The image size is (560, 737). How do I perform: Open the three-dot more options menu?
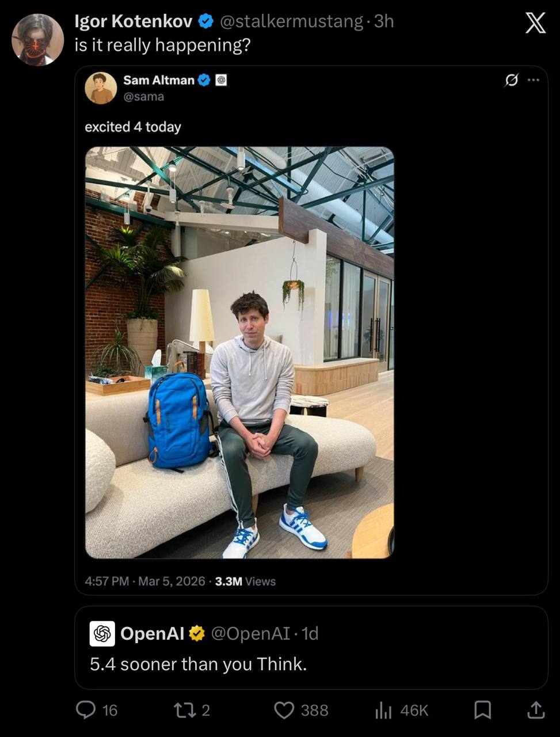(534, 80)
